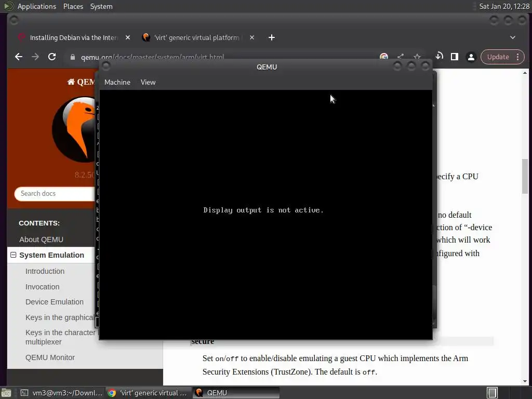Click the page scrollbar down arrow
532x399 pixels.
click(525, 381)
